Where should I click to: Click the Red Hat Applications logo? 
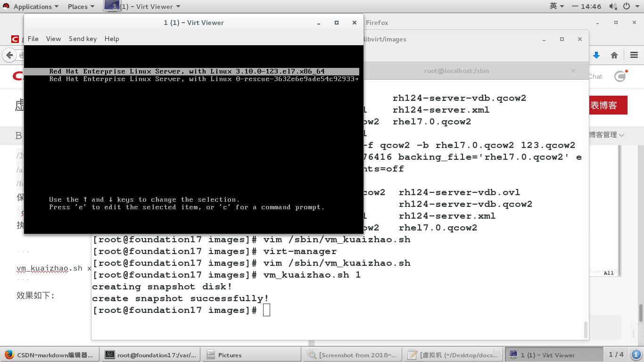(x=6, y=7)
